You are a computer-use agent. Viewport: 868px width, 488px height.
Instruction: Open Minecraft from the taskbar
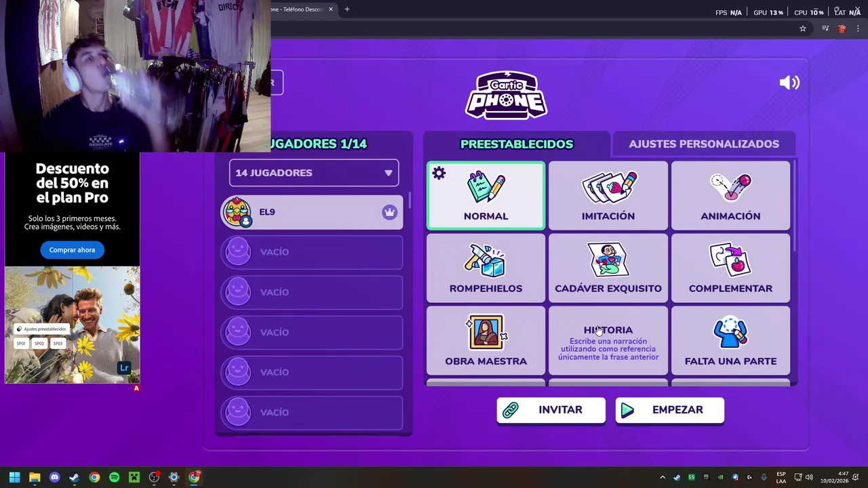(x=134, y=477)
